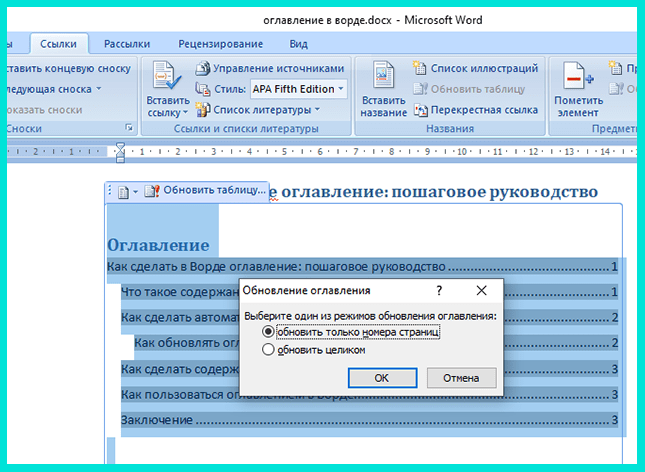Viewport: 645px width, 472px height.
Task: Switch to the Рассылки tab
Action: [127, 44]
